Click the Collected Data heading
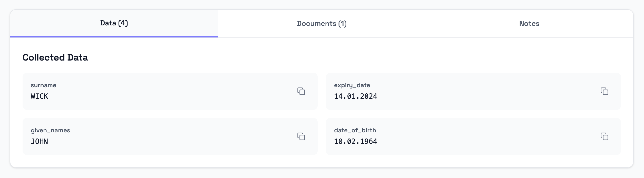The height and width of the screenshot is (178, 644). [x=55, y=57]
